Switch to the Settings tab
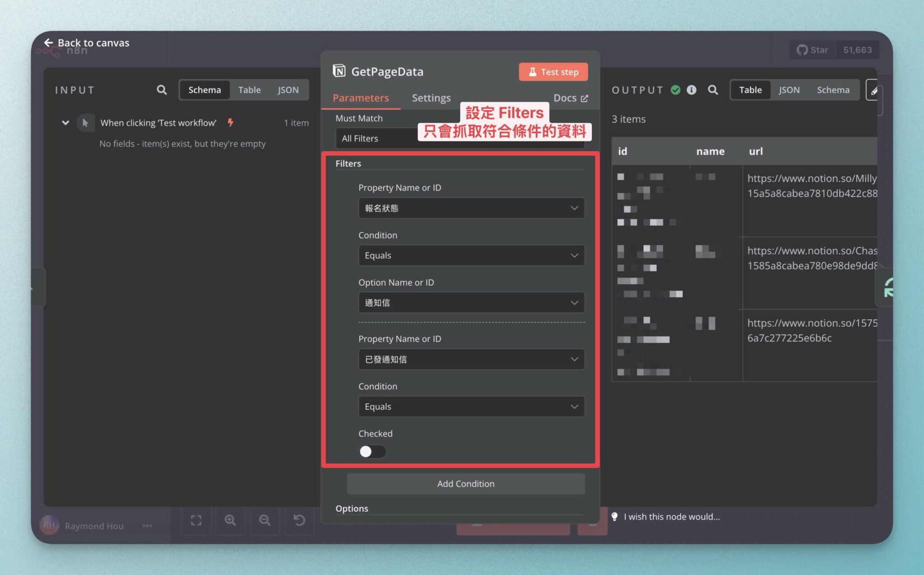Image resolution: width=924 pixels, height=575 pixels. [431, 98]
